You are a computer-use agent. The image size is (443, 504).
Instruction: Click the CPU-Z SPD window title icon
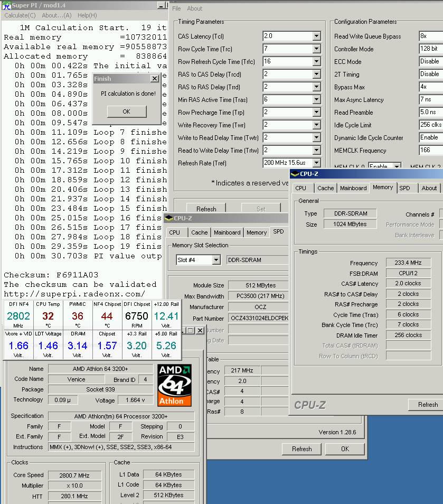click(x=168, y=218)
